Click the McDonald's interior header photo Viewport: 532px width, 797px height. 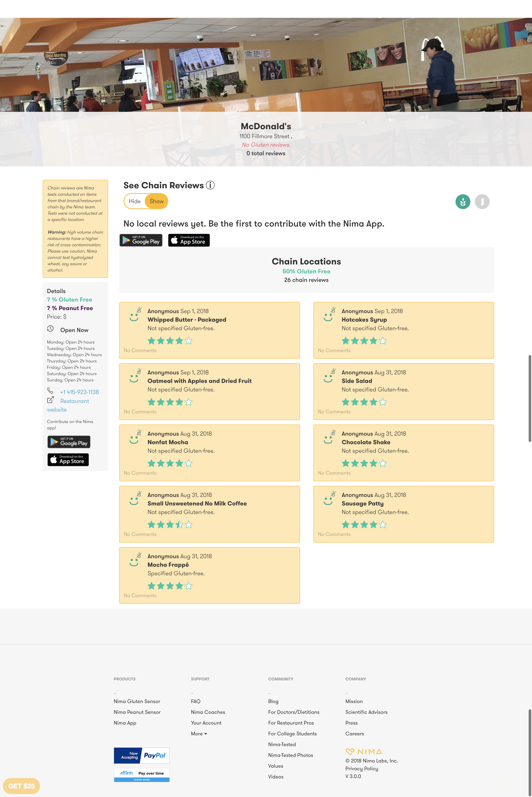pyautogui.click(x=266, y=64)
